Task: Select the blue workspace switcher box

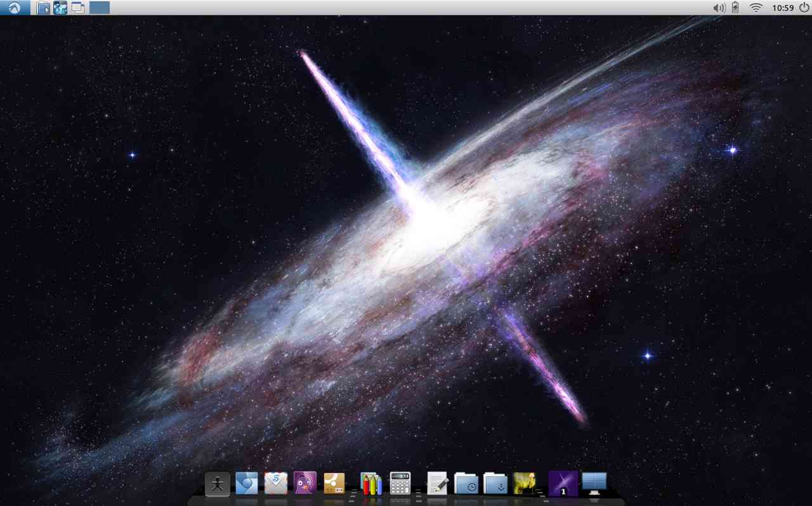Action: 100,8
